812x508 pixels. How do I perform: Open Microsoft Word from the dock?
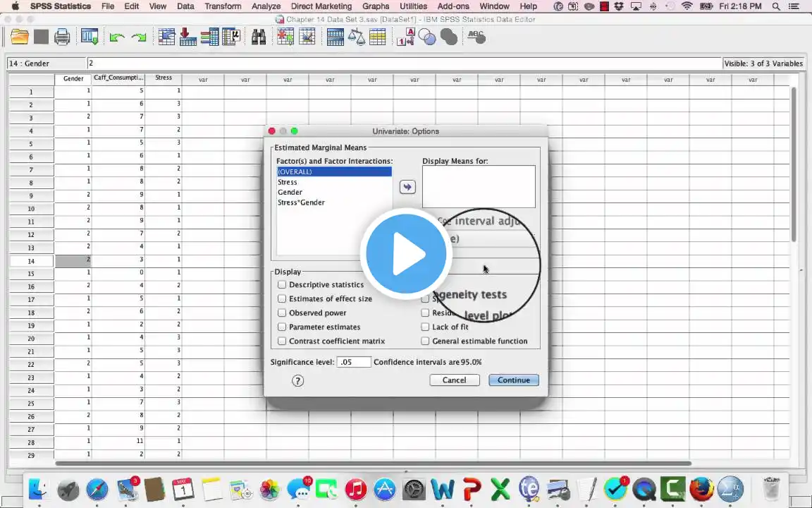click(442, 490)
